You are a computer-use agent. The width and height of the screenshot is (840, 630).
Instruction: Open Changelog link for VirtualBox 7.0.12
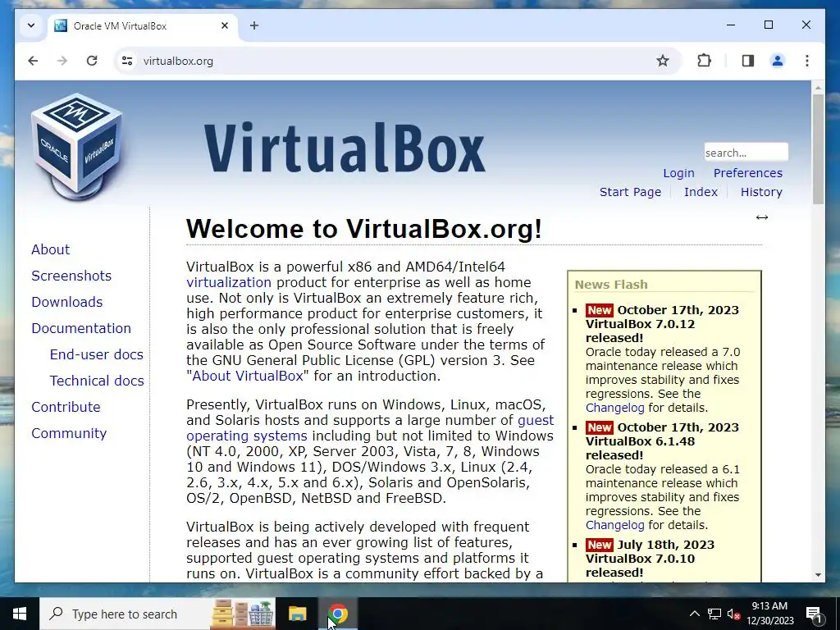(x=615, y=408)
